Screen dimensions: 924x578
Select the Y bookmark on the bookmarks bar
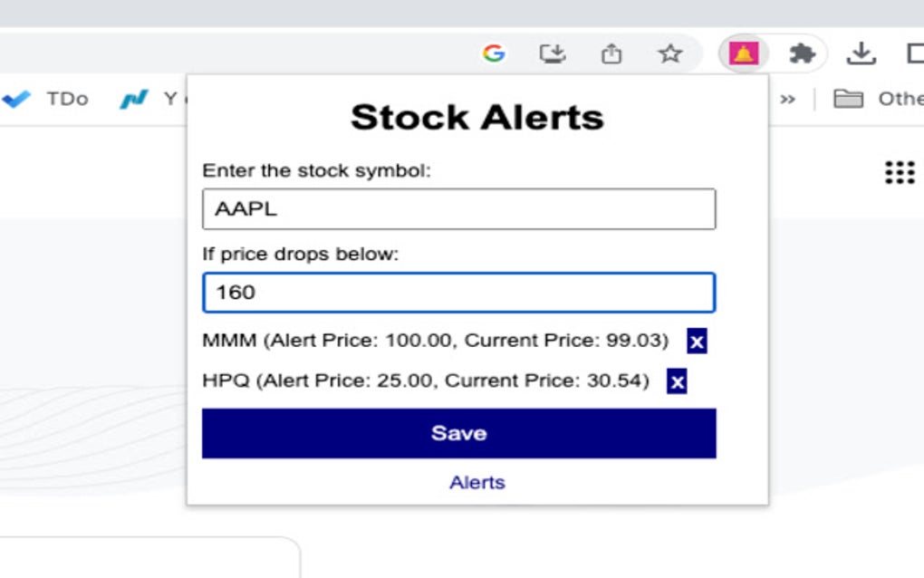(x=154, y=98)
